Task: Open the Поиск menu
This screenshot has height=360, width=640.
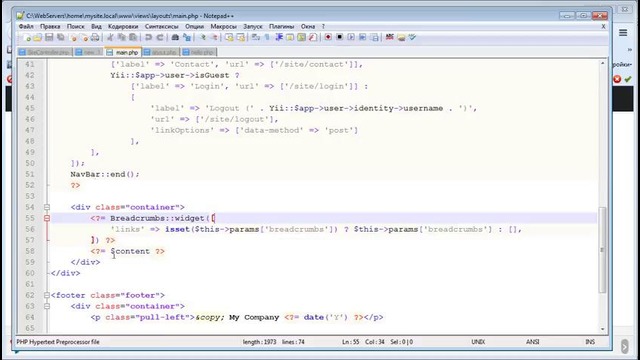Action: coord(76,27)
